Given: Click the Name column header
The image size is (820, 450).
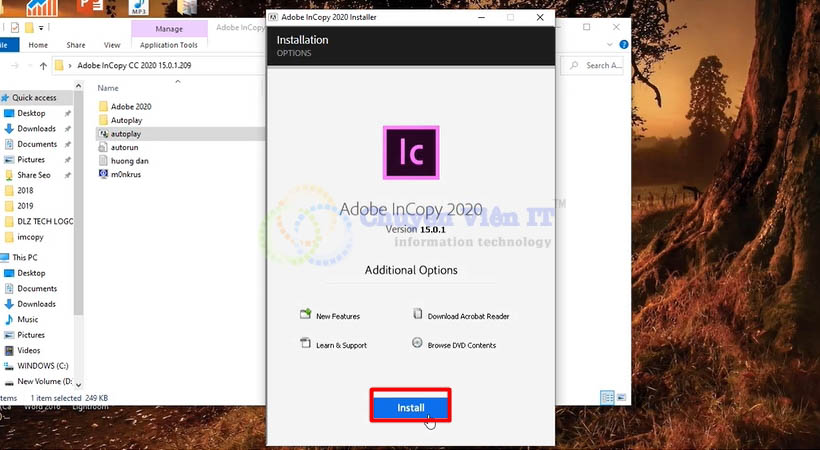Looking at the screenshot, I should (x=108, y=88).
